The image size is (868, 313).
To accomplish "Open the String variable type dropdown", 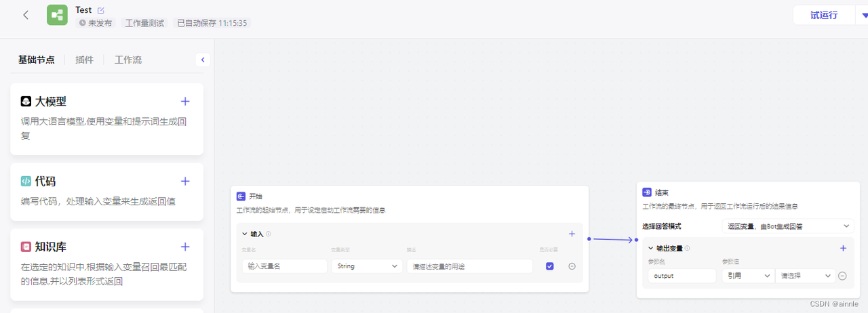I will coord(367,266).
